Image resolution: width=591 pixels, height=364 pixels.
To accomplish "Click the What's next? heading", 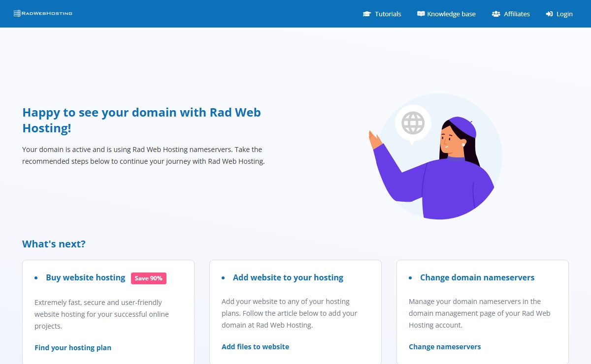I will 54,244.
